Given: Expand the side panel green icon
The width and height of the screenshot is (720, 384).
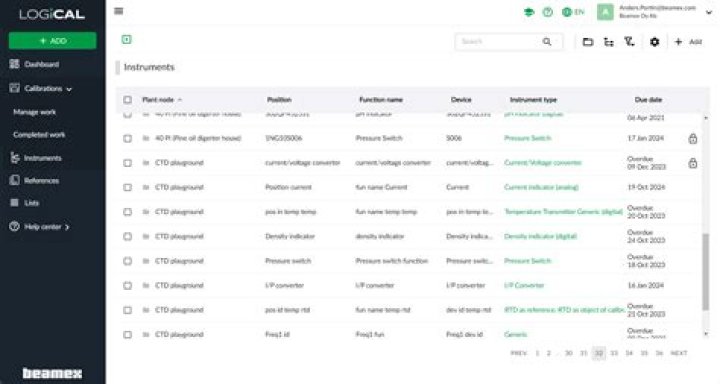Looking at the screenshot, I should 126,40.
